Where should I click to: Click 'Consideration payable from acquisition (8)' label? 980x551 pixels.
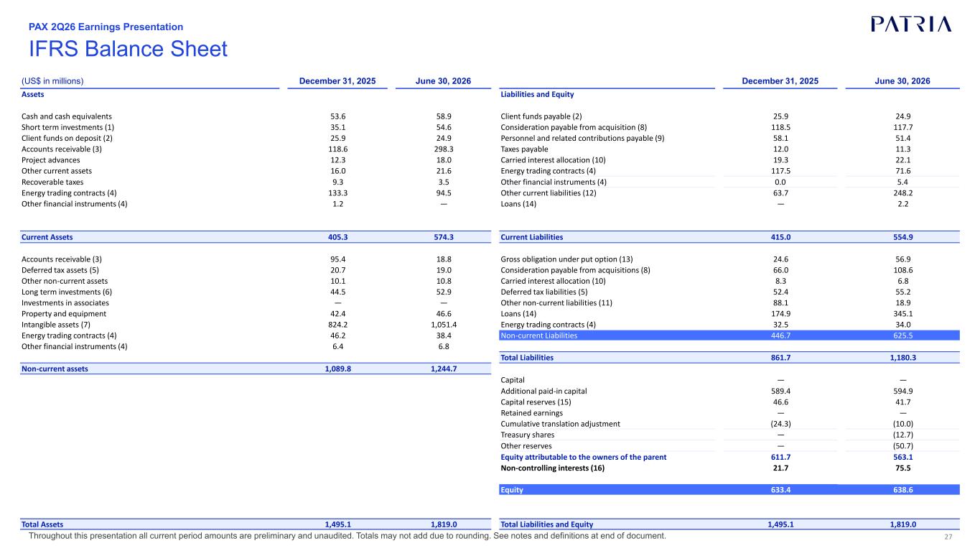tap(574, 126)
